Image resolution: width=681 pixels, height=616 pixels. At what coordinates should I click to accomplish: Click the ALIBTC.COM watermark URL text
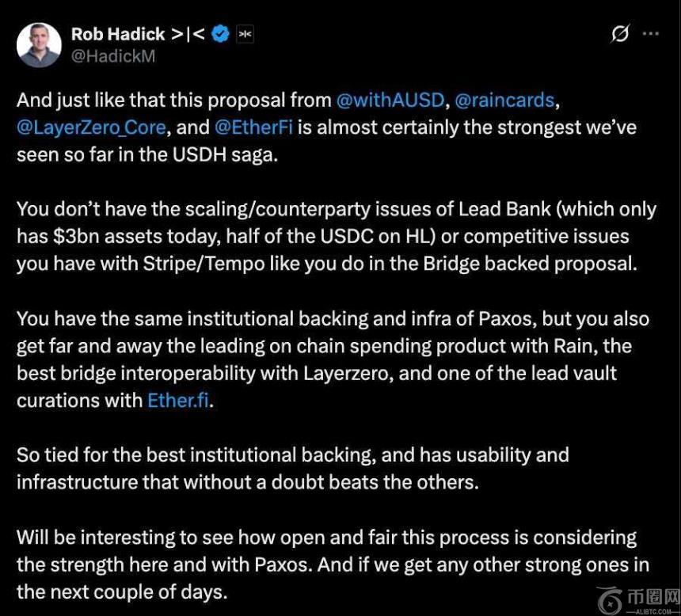point(653,610)
